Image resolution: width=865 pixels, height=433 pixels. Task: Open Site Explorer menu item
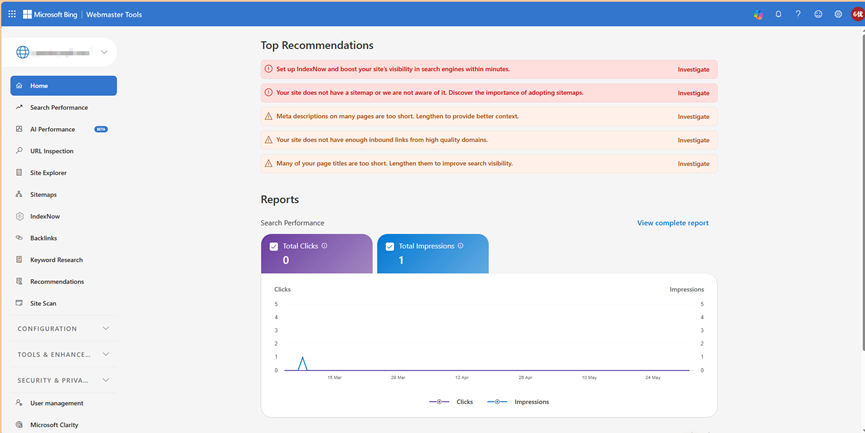click(x=63, y=173)
